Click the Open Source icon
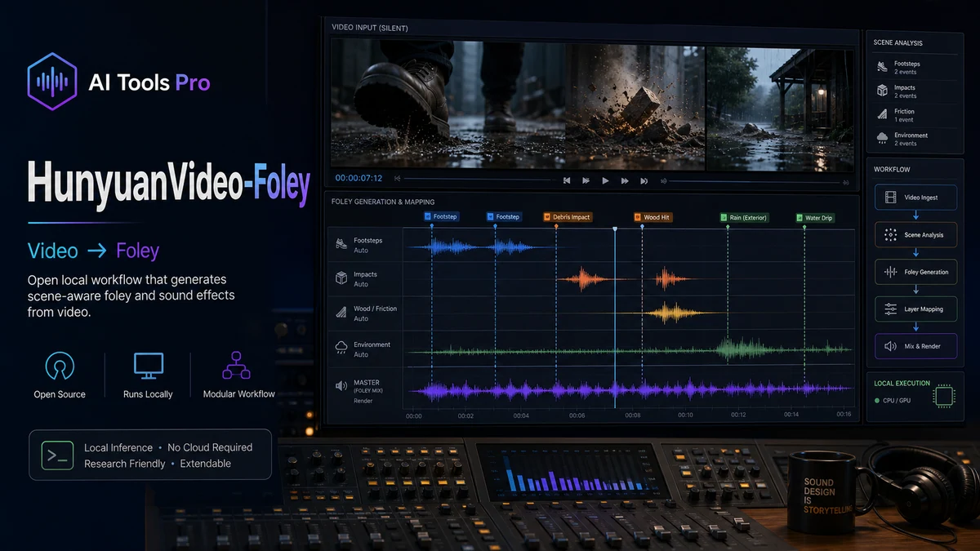Screen dimensions: 980x551 click(60, 367)
